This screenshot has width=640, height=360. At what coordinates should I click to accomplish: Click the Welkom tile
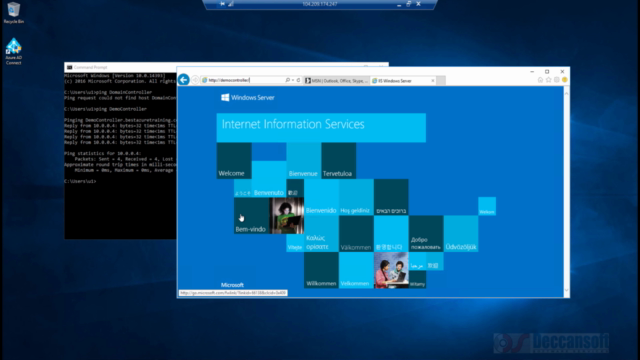point(487,206)
